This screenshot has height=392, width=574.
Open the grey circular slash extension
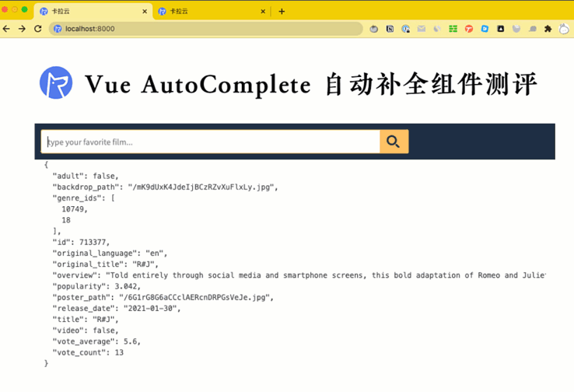[437, 29]
